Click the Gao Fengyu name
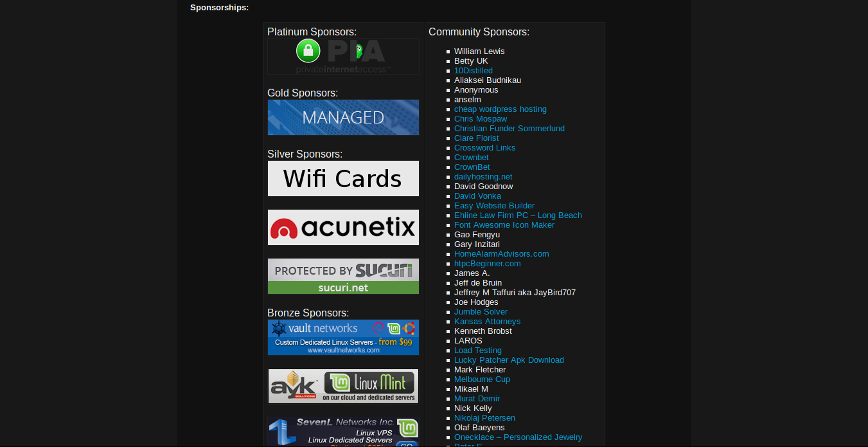 pos(477,235)
